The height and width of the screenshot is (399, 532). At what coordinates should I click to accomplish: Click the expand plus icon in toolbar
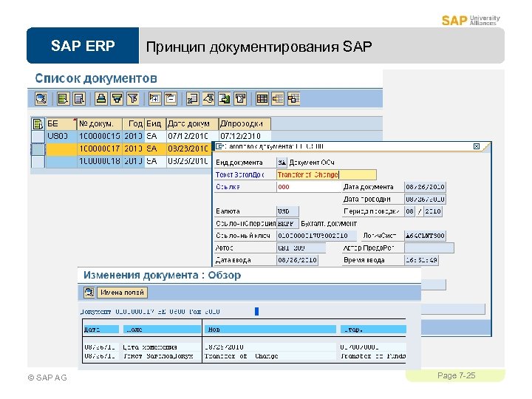(154, 99)
